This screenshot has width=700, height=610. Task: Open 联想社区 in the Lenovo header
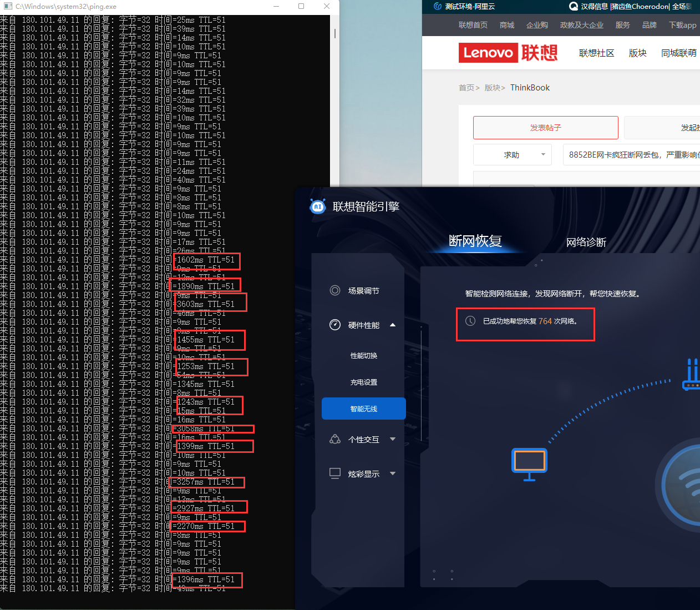597,53
